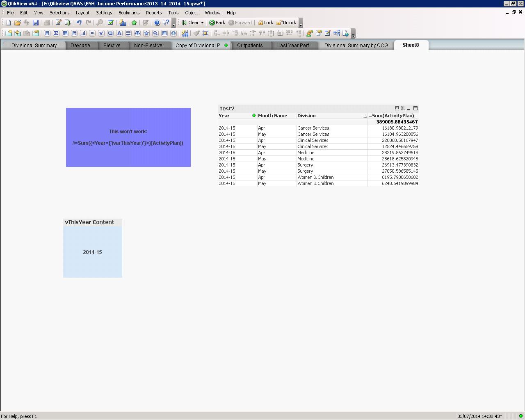
Task: Switch to the Daycase tab
Action: click(80, 46)
